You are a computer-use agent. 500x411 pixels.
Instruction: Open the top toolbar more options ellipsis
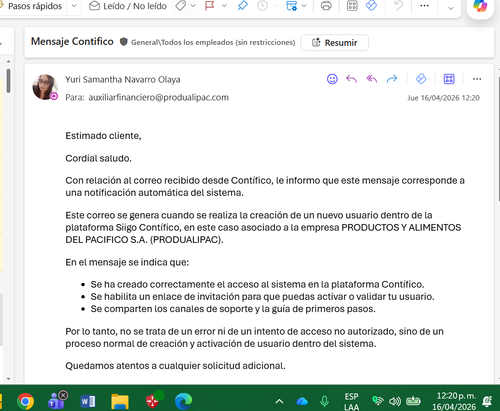pos(424,6)
